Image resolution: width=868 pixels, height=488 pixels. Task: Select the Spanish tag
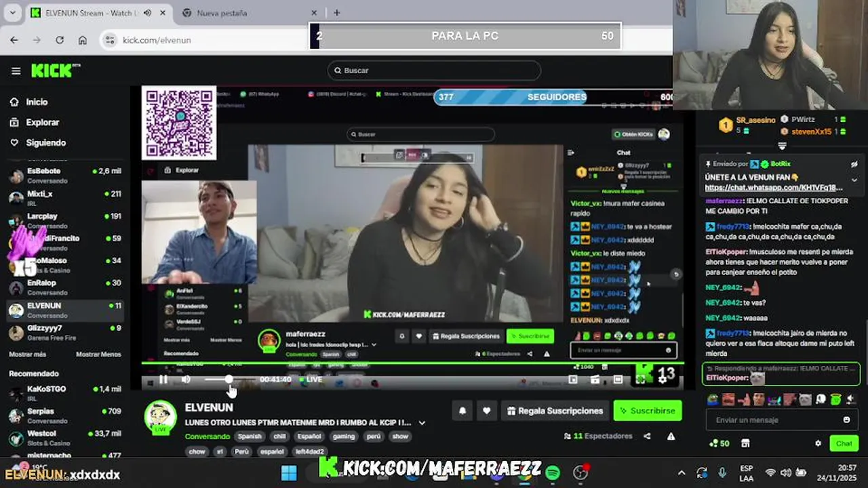[250, 436]
